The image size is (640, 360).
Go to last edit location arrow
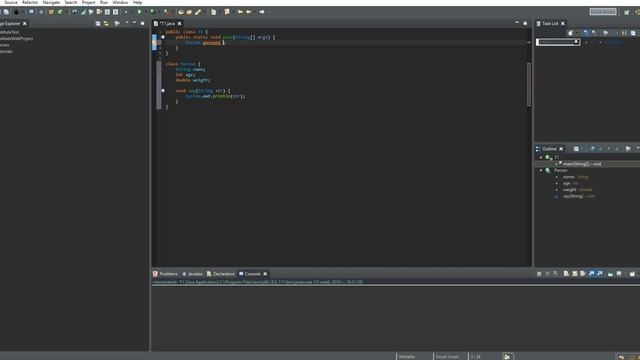pyautogui.click(x=240, y=12)
